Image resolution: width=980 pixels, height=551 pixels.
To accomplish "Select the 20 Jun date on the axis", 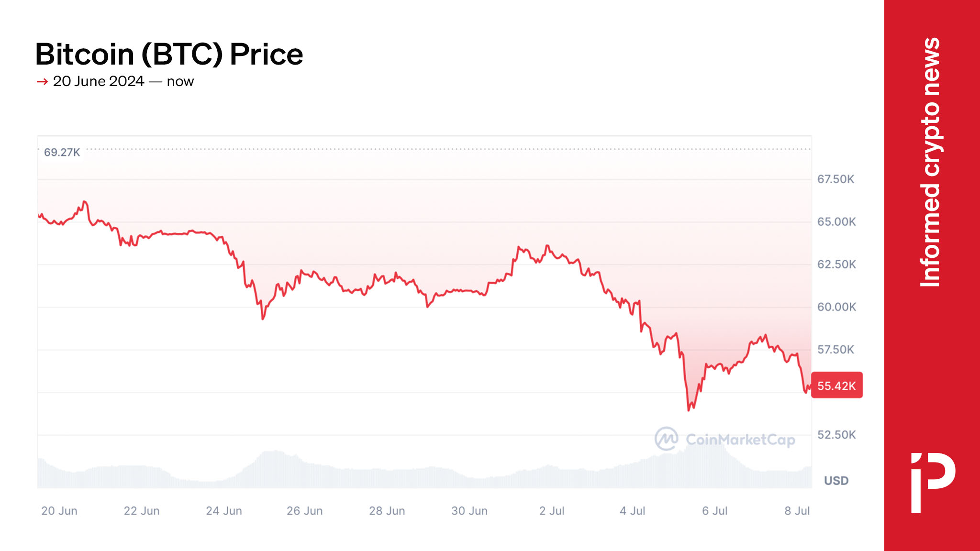I will click(x=59, y=511).
